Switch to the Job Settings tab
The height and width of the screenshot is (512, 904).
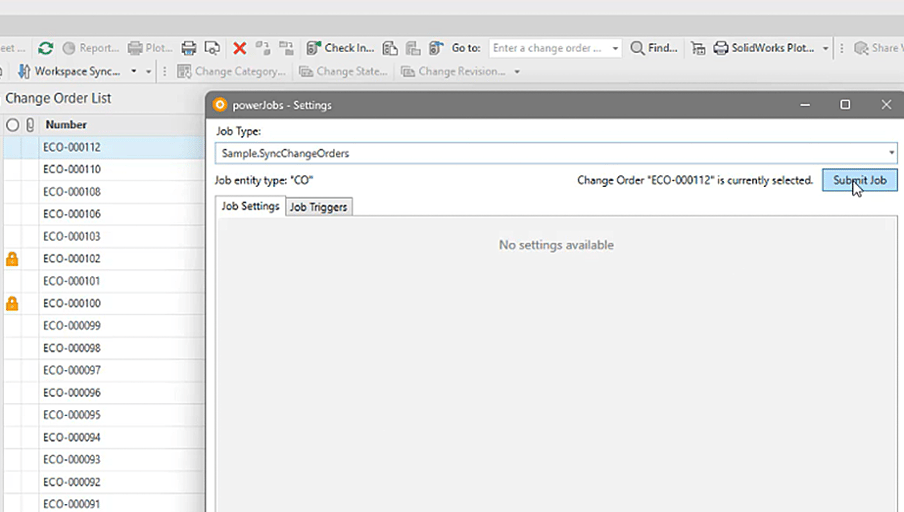[x=250, y=206]
